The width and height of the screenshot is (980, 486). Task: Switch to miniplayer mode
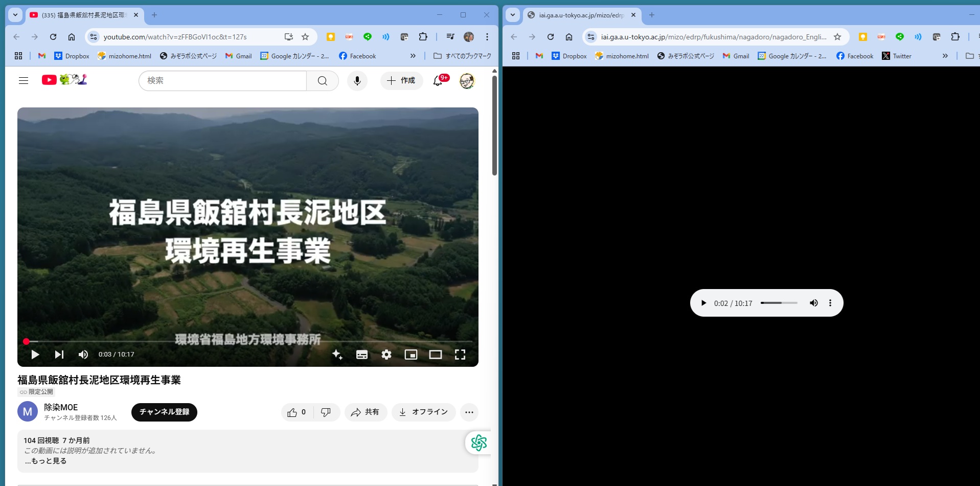(411, 355)
